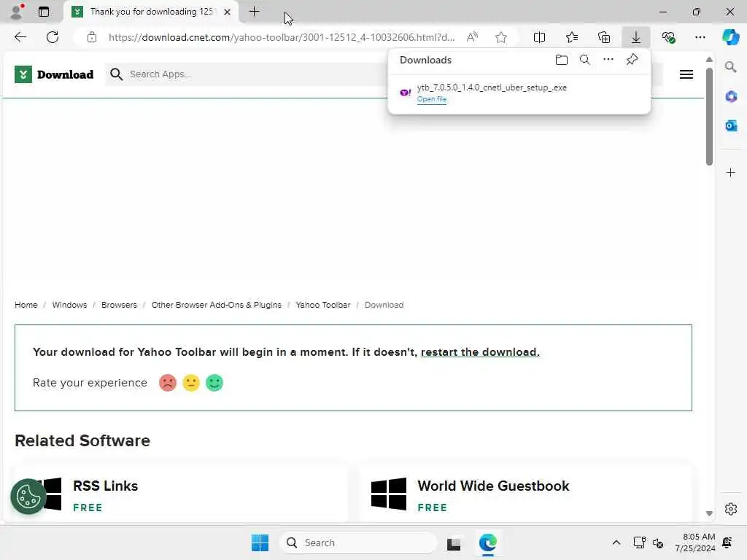
Task: Show hidden system tray icons
Action: point(616,542)
